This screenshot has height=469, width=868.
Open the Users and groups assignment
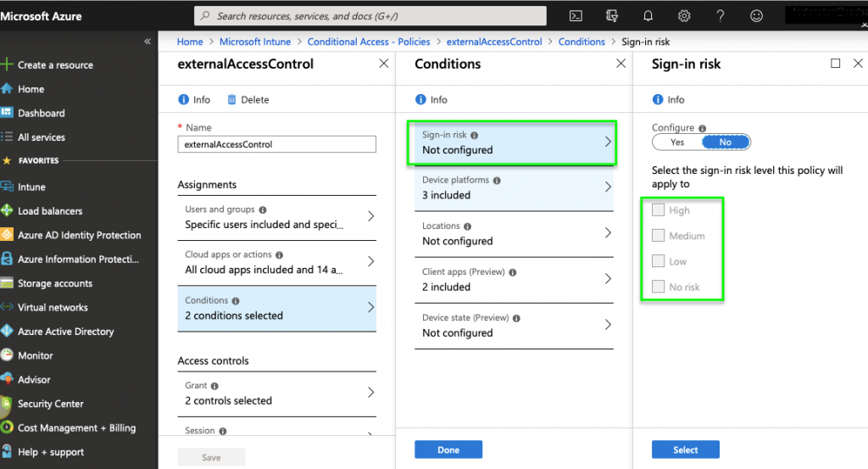click(x=276, y=217)
